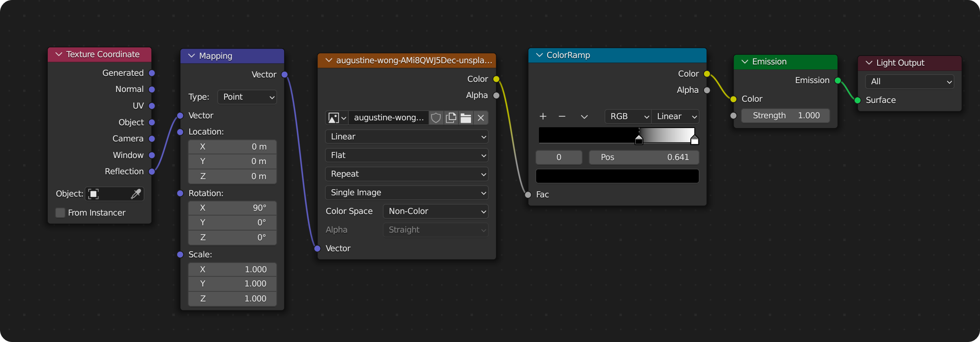Collapse the Light Output node

point(869,63)
